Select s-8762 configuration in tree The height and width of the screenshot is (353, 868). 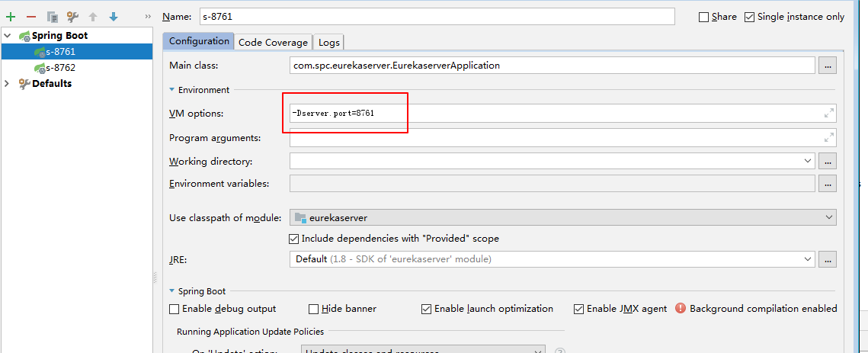pos(76,68)
